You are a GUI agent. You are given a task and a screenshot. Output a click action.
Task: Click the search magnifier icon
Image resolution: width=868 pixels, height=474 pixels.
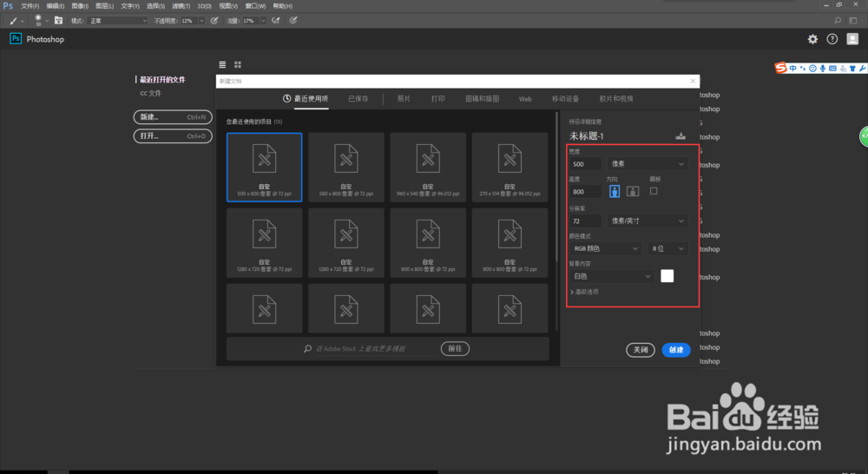pos(838,21)
